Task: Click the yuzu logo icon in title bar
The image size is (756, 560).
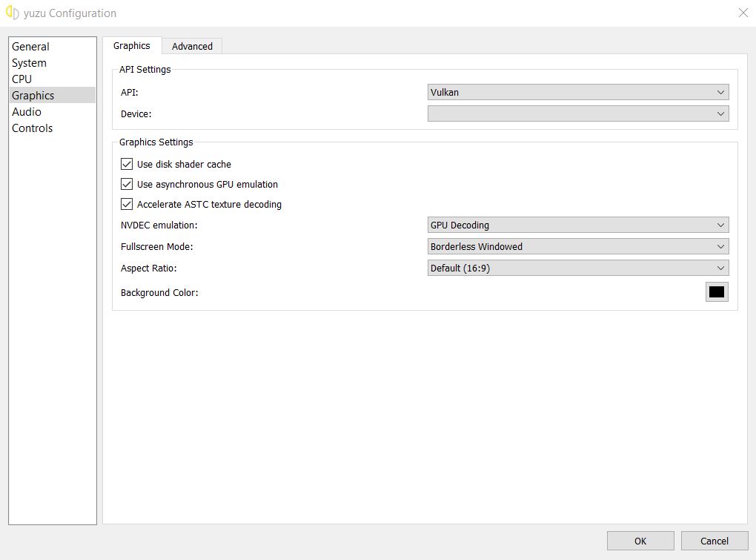Action: [12, 13]
